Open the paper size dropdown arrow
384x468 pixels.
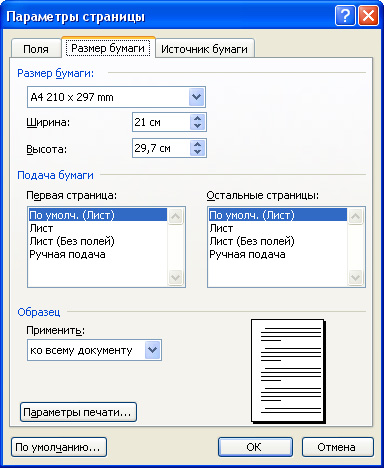[x=197, y=97]
